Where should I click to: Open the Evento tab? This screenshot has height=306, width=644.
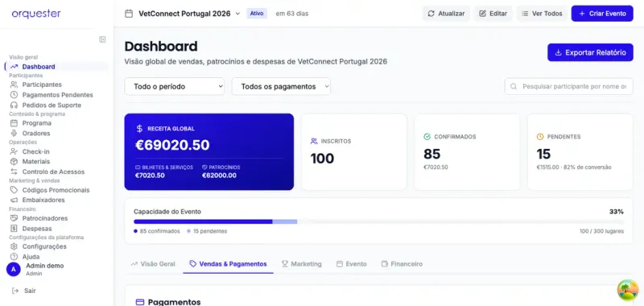click(x=352, y=264)
